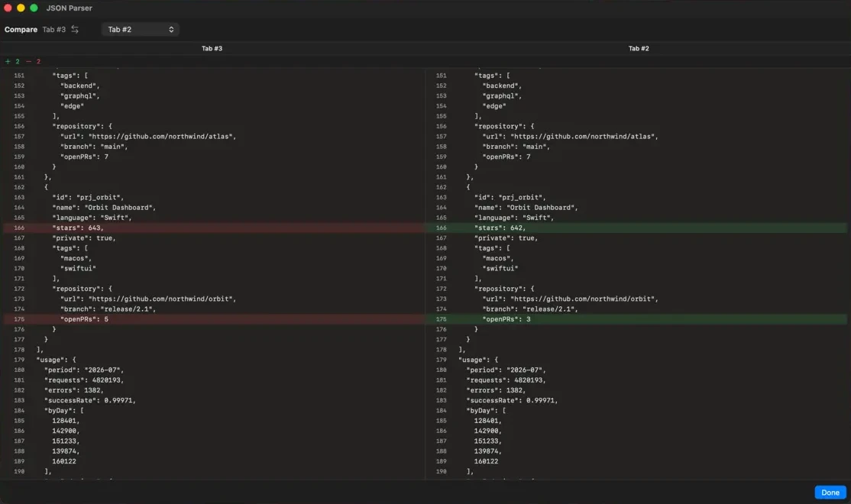Click "openPRs": 7 in right pane
The width and height of the screenshot is (851, 504).
click(x=506, y=157)
